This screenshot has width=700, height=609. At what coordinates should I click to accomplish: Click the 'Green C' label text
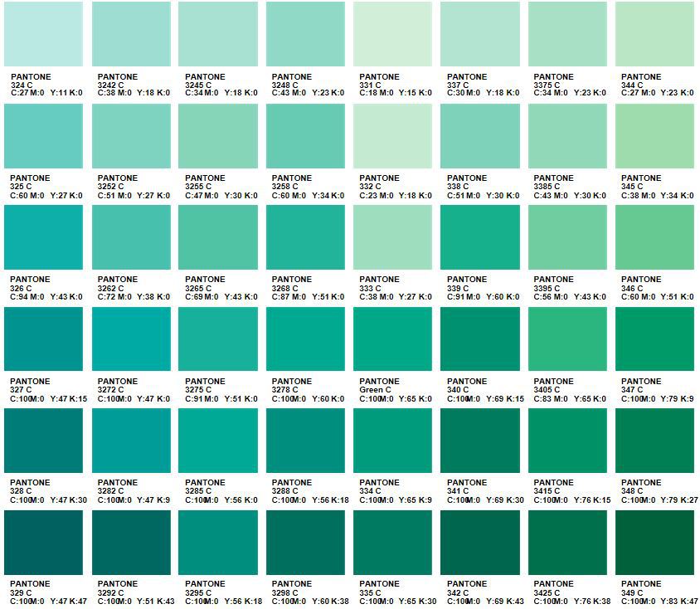pyautogui.click(x=375, y=390)
